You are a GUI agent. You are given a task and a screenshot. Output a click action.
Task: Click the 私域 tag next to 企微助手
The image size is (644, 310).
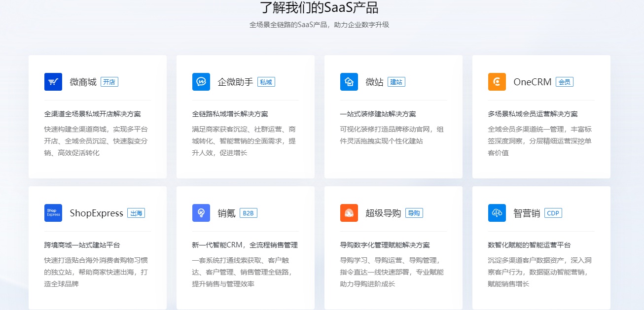point(266,82)
